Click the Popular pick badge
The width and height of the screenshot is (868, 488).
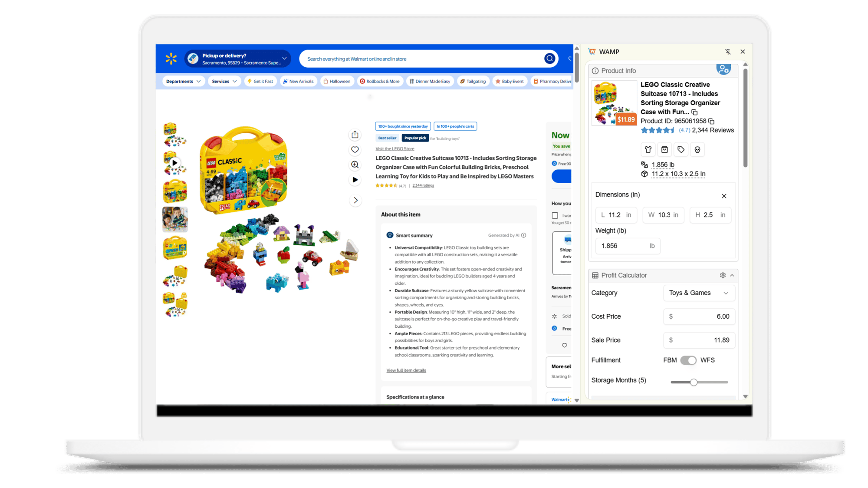(x=415, y=138)
